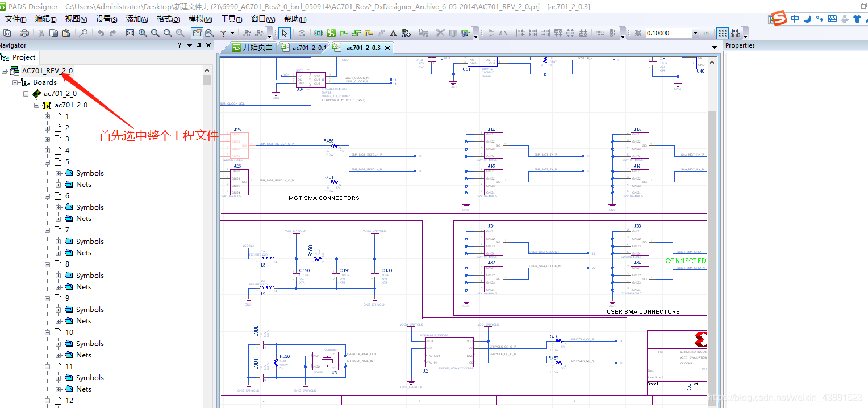Select the arrow pointer selection tool
This screenshot has height=408, width=868.
(285, 33)
